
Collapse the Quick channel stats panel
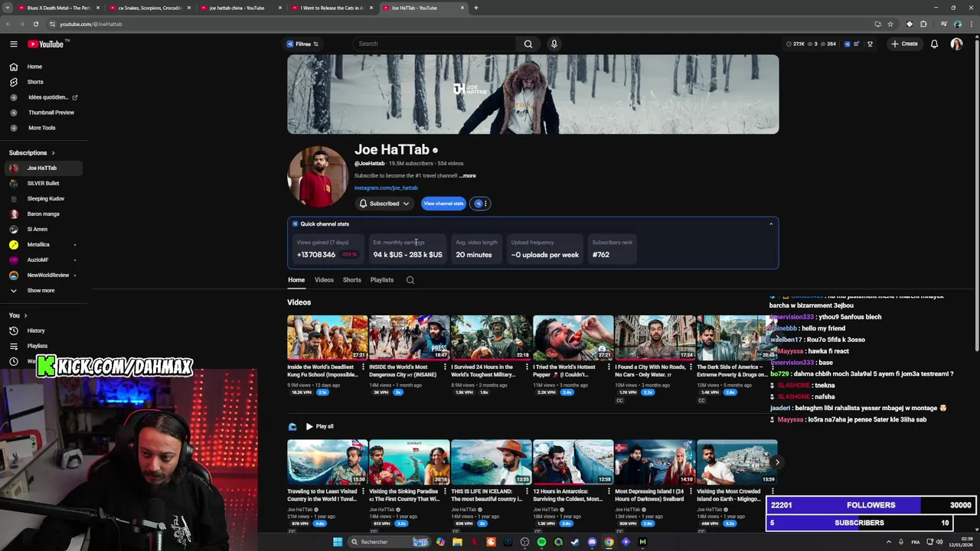(771, 224)
